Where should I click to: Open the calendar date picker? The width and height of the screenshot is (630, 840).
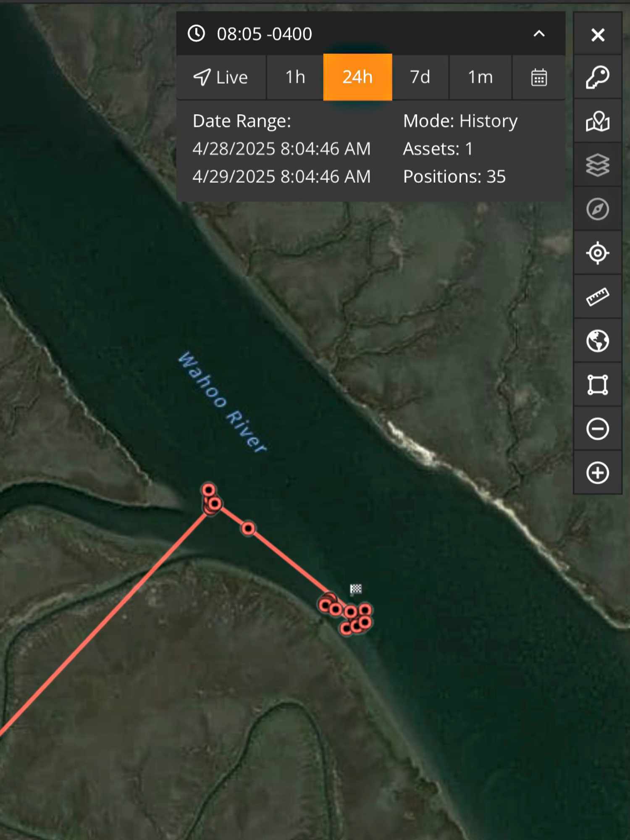click(539, 77)
